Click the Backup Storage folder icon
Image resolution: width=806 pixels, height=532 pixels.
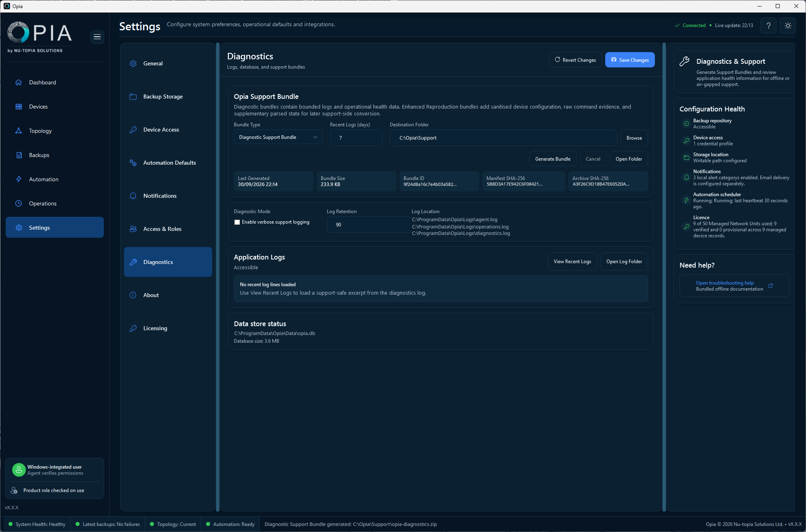tap(133, 96)
